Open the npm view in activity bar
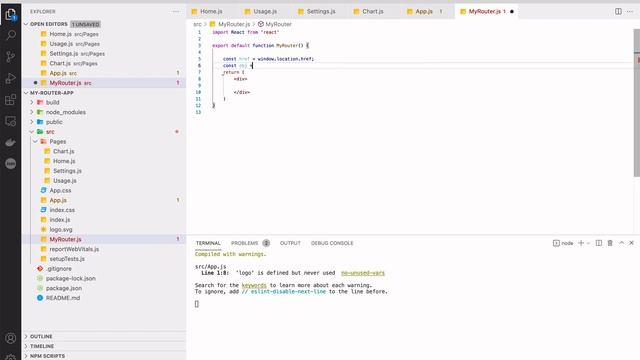This screenshot has height=360, width=640. (x=11, y=164)
